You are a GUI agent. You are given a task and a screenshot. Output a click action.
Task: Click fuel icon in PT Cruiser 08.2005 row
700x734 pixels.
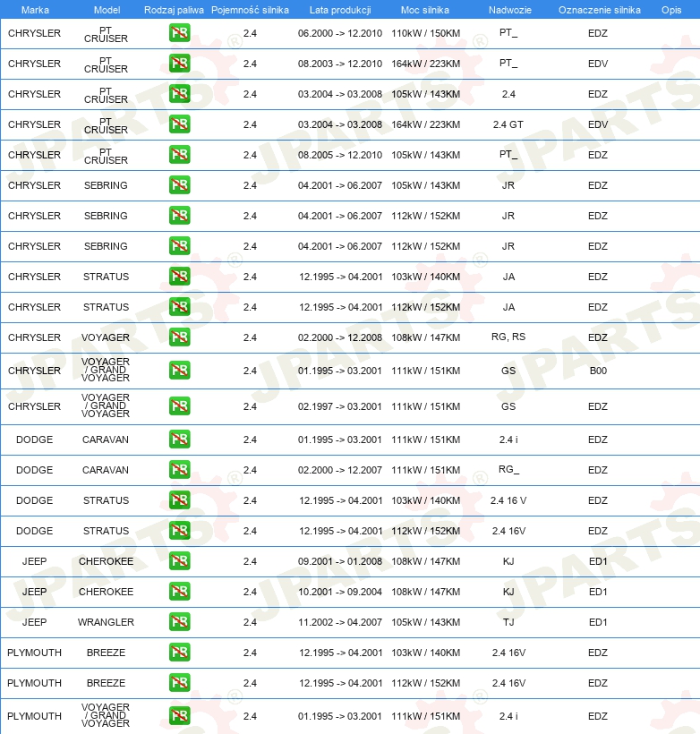pyautogui.click(x=180, y=155)
